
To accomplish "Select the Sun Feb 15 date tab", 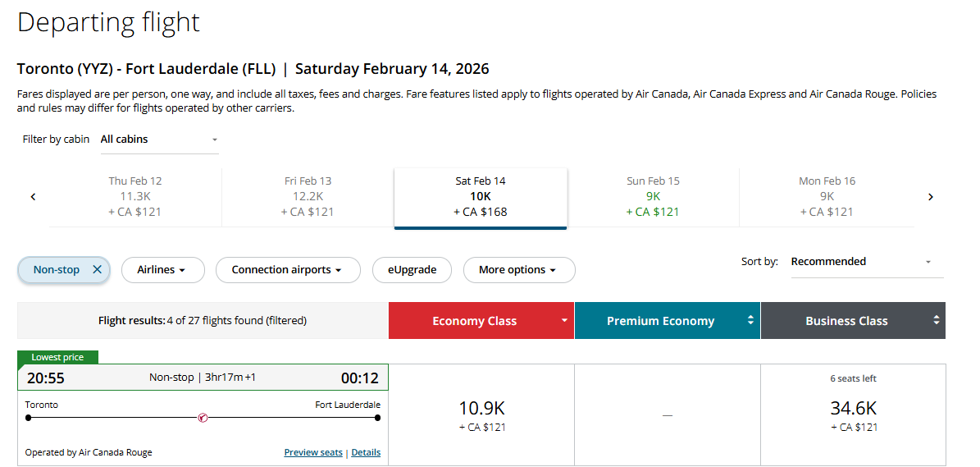I will [x=653, y=197].
